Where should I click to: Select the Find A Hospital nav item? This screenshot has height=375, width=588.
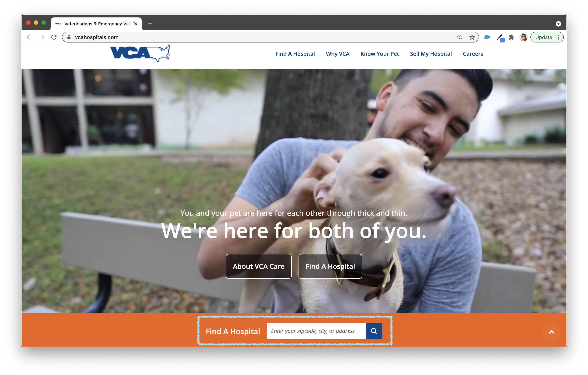pyautogui.click(x=295, y=54)
